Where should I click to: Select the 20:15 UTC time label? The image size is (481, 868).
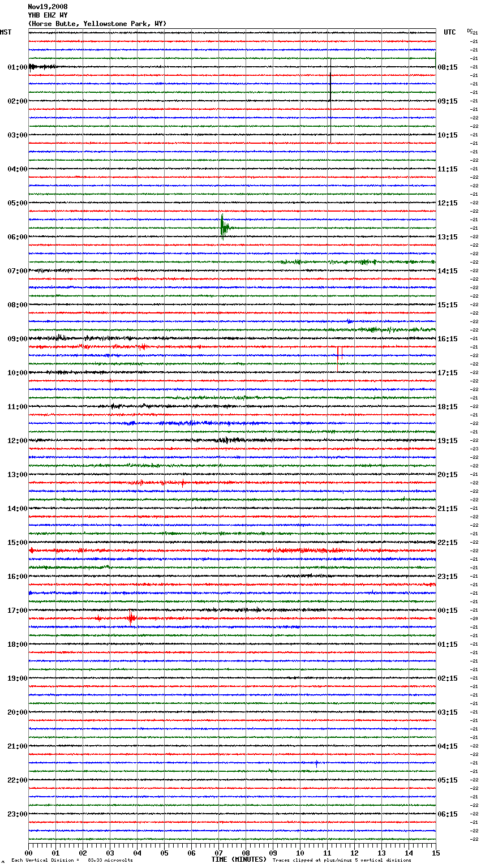(448, 475)
